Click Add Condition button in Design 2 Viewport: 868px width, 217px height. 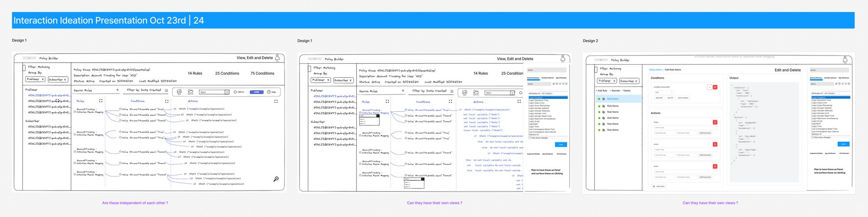[x=683, y=98]
